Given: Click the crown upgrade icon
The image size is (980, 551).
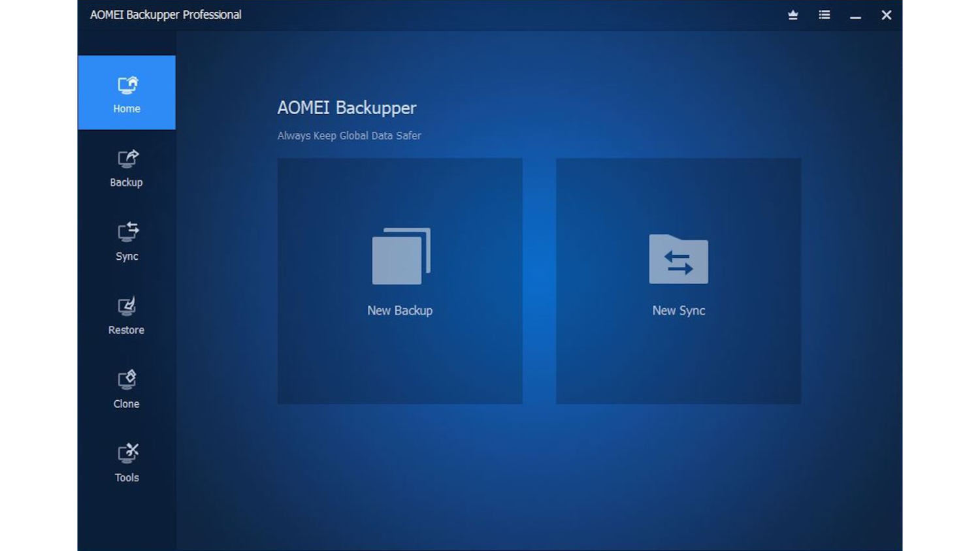Looking at the screenshot, I should click(793, 14).
